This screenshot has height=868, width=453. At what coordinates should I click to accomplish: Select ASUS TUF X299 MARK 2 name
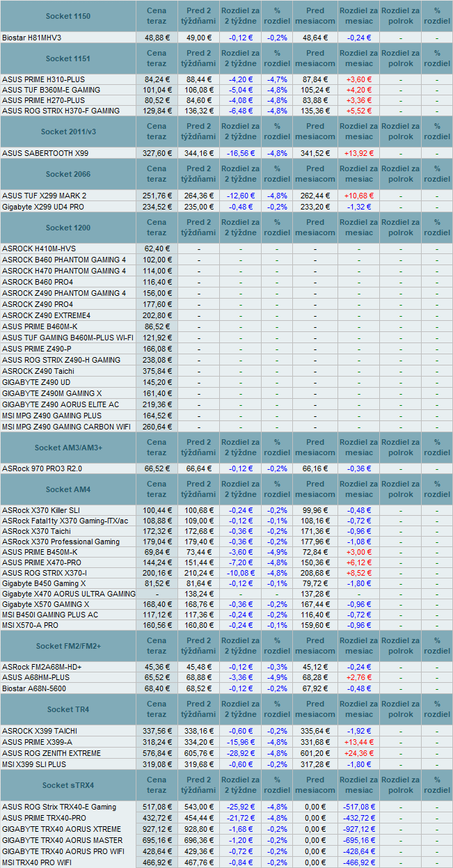(x=44, y=195)
